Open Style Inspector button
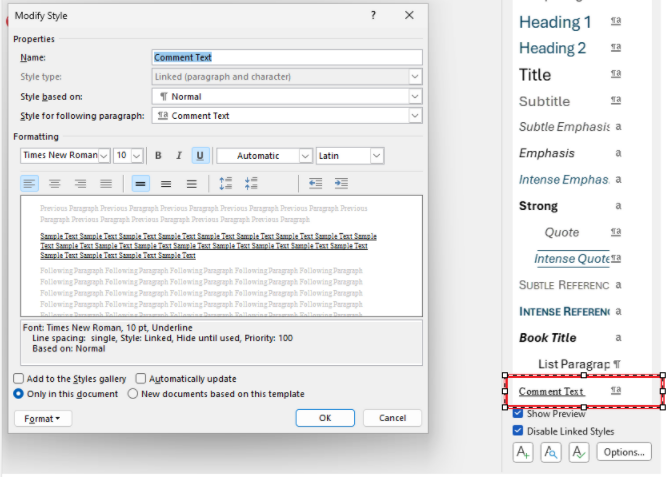Image resolution: width=666 pixels, height=477 pixels. pos(551,452)
